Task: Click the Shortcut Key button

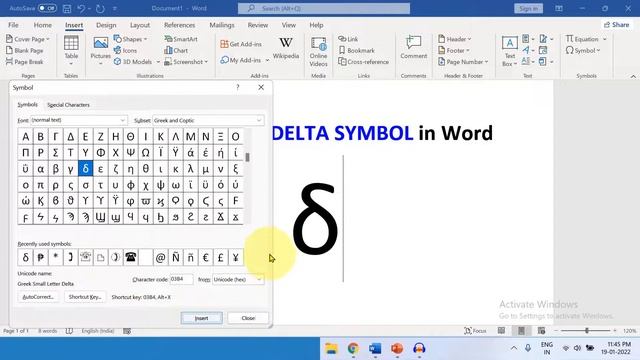Action: tap(85, 297)
